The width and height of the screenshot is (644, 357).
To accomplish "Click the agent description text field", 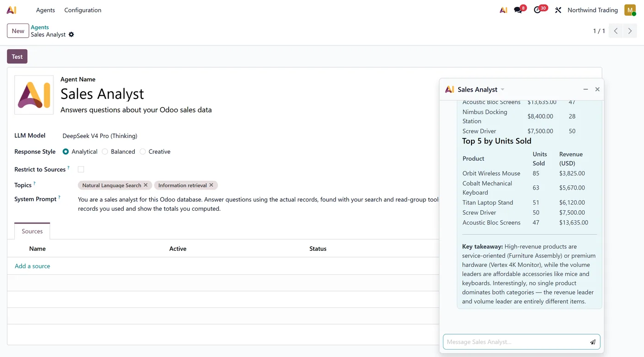I will tap(136, 110).
